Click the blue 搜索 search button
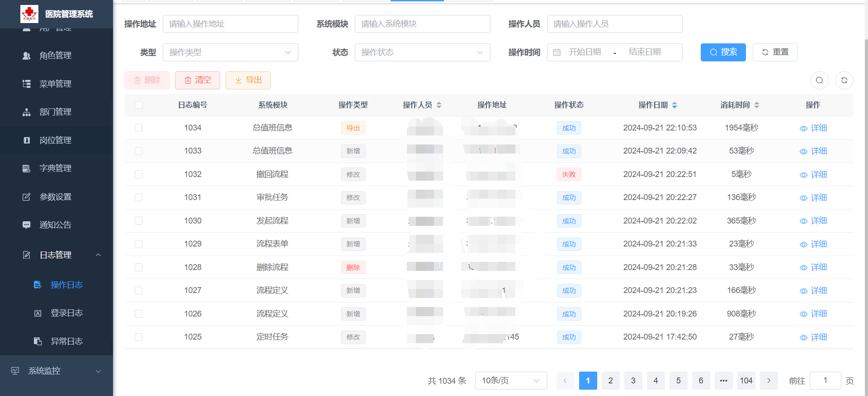The height and width of the screenshot is (396, 868). 723,52
